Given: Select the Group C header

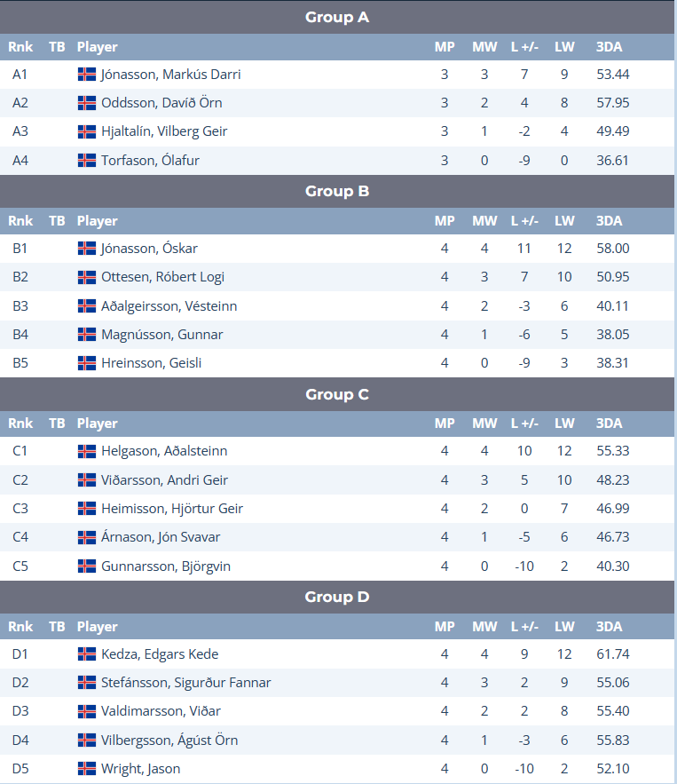Looking at the screenshot, I should [337, 394].
